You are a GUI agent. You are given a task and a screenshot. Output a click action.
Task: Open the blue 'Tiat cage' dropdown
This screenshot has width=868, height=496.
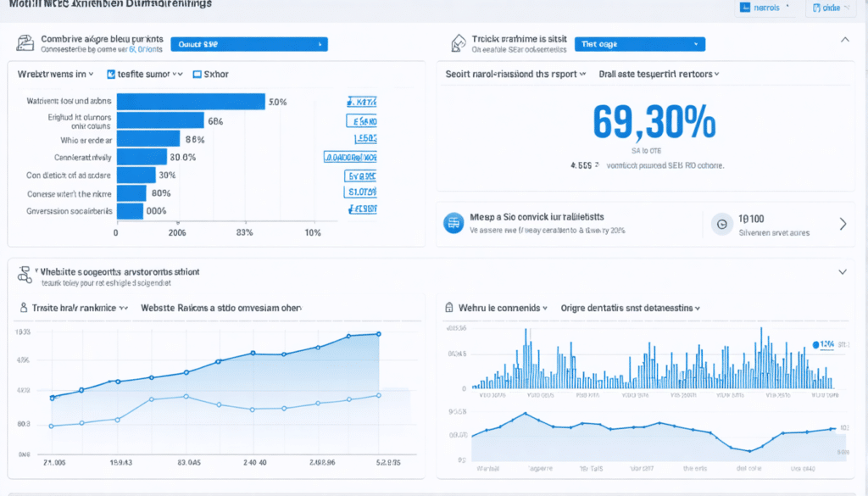(639, 44)
